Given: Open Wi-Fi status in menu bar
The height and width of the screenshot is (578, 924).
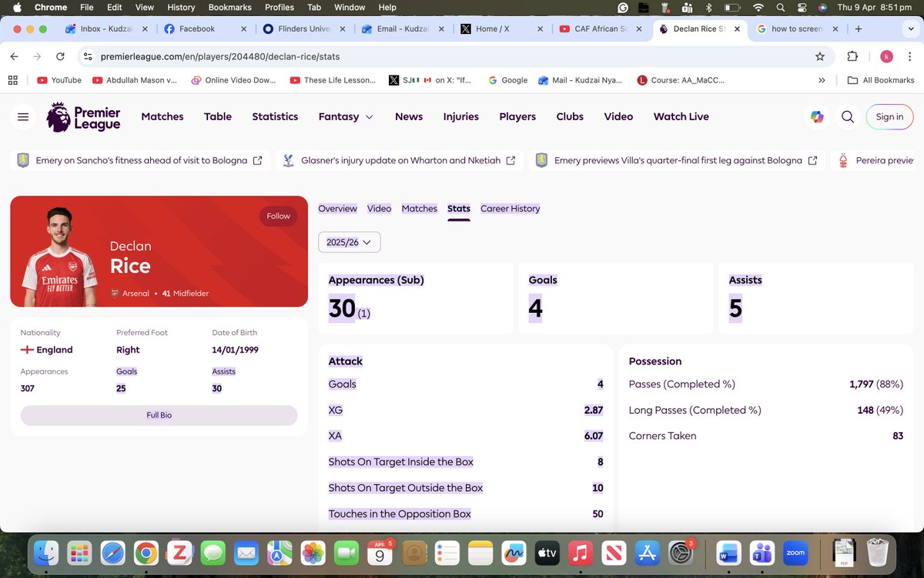Looking at the screenshot, I should click(x=758, y=7).
